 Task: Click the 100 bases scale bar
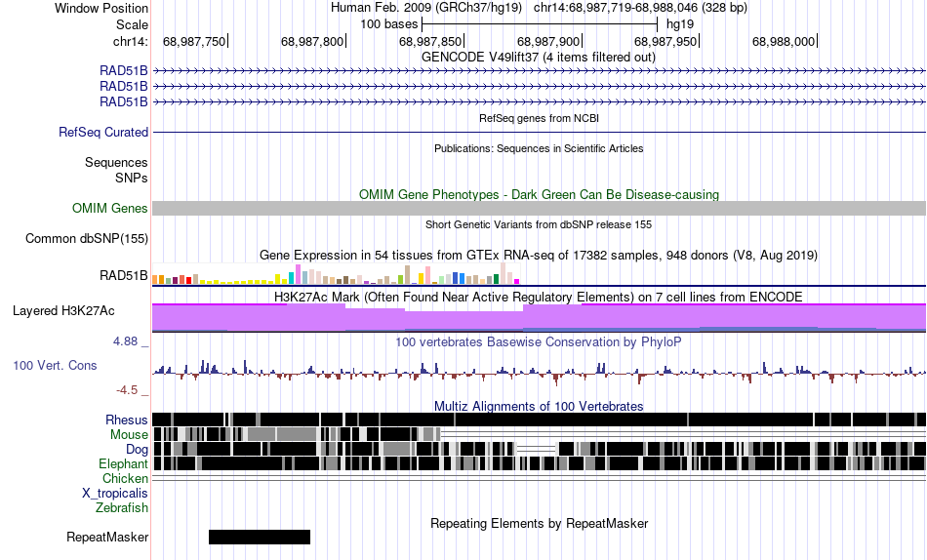tap(540, 24)
